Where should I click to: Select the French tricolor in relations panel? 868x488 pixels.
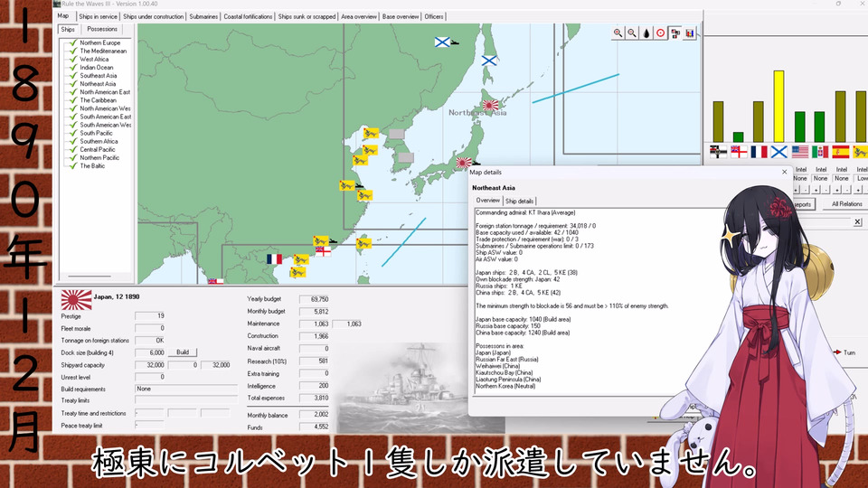[759, 152]
